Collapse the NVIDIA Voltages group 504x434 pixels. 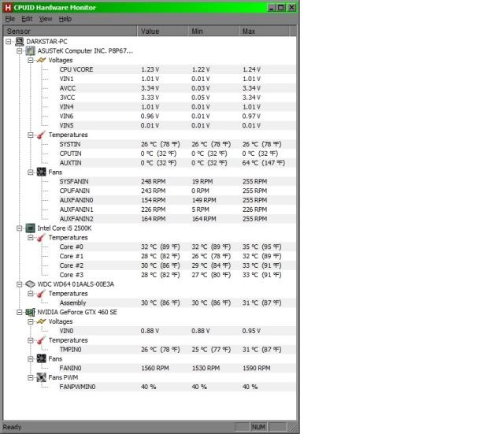31,321
